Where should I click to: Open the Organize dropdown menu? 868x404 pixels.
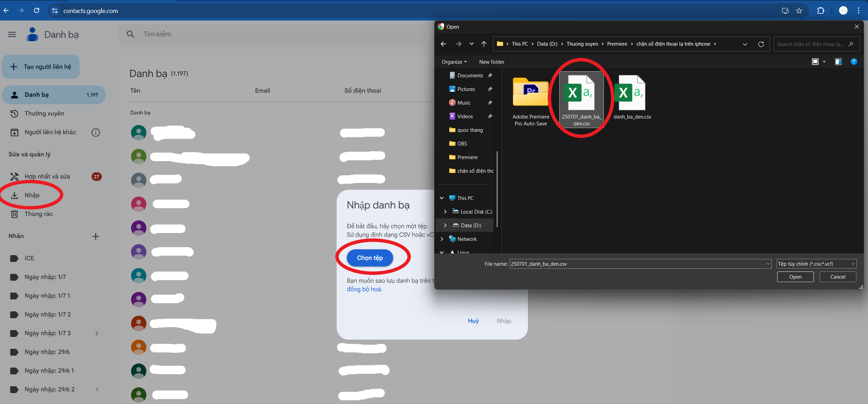(454, 62)
